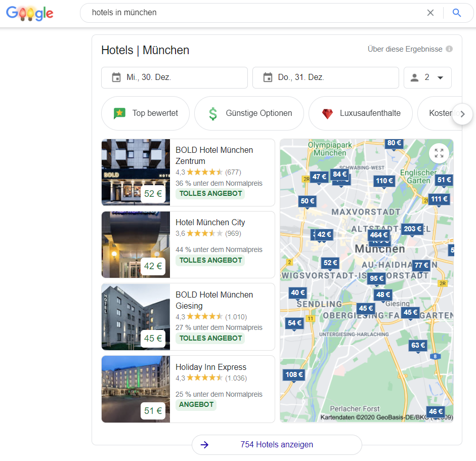Open BOLD Hotel München Giesing photo
476x461 pixels.
click(136, 317)
